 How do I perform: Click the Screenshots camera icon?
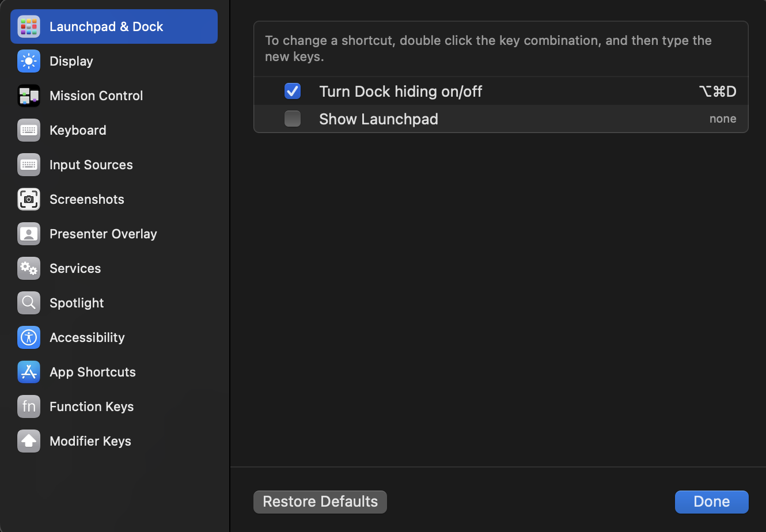point(29,199)
